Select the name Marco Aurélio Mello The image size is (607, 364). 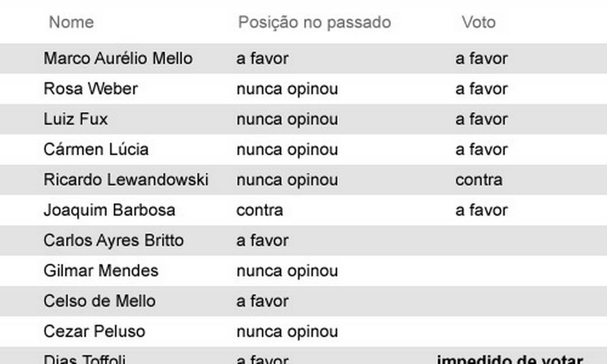tap(118, 58)
